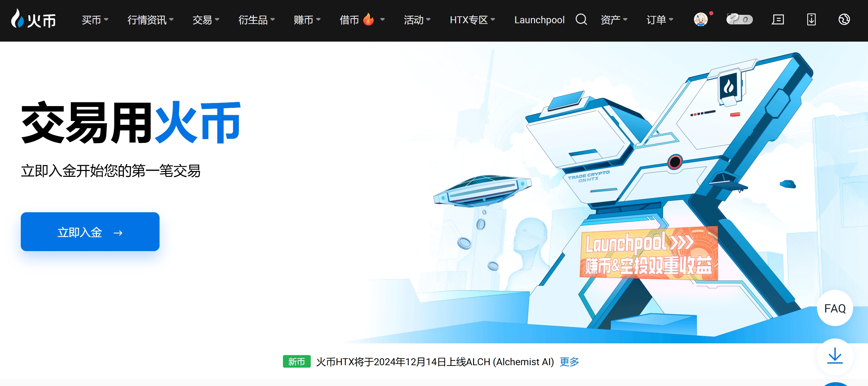
Task: Click the 火币 flame logo
Action: (x=33, y=19)
